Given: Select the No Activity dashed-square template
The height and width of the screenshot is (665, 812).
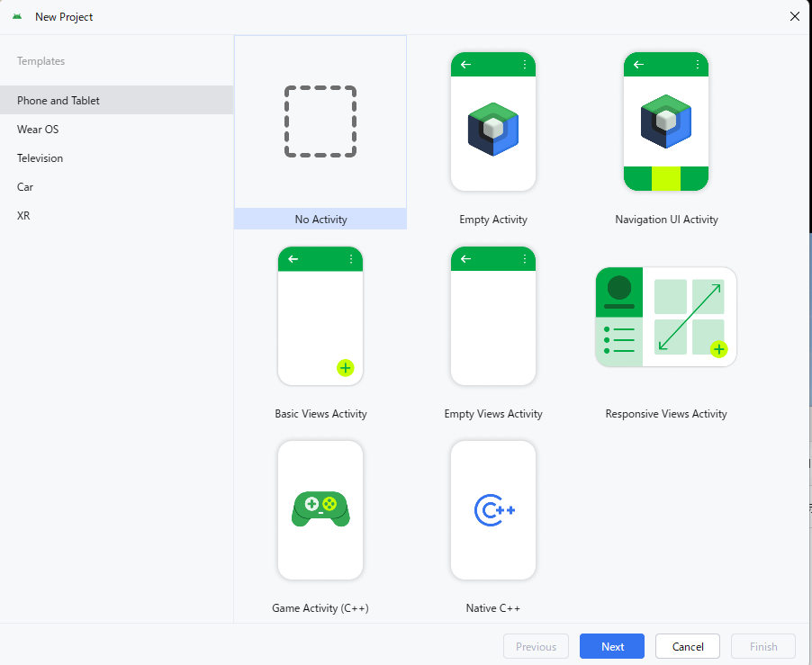Looking at the screenshot, I should (x=320, y=121).
